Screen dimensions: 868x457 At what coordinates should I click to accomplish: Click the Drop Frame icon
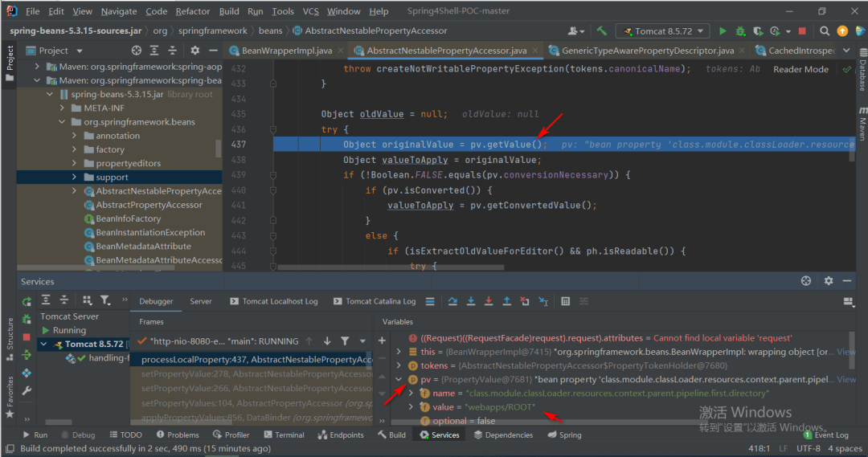click(525, 301)
